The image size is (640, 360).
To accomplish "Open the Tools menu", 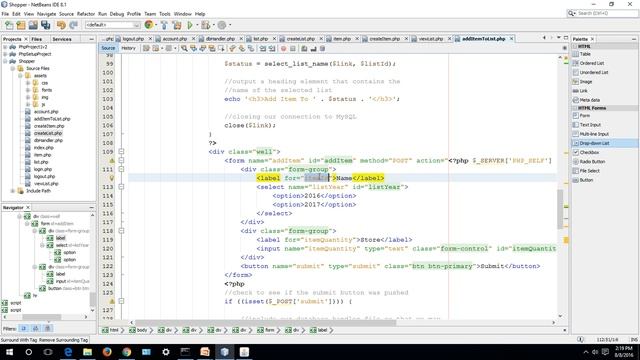I will point(164,14).
